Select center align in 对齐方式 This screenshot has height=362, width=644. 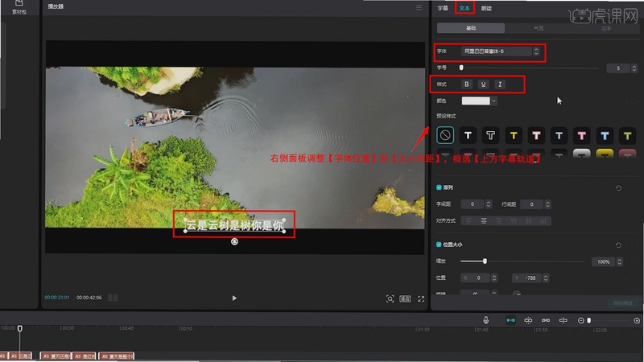click(484, 220)
